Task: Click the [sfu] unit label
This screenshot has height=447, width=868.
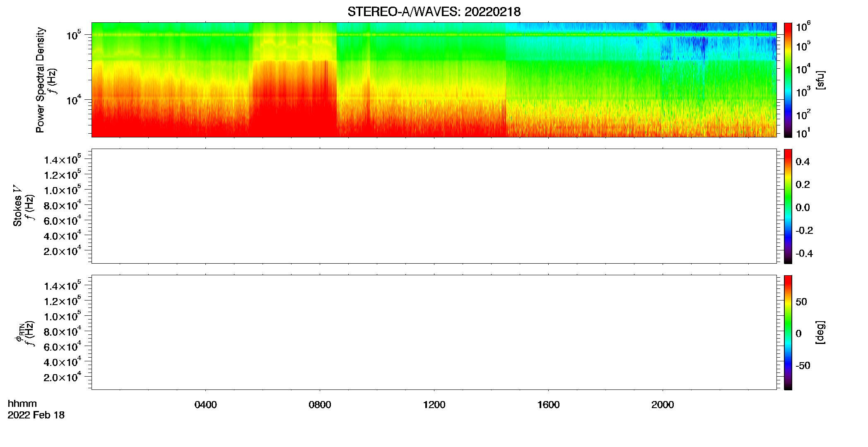Action: [x=820, y=80]
